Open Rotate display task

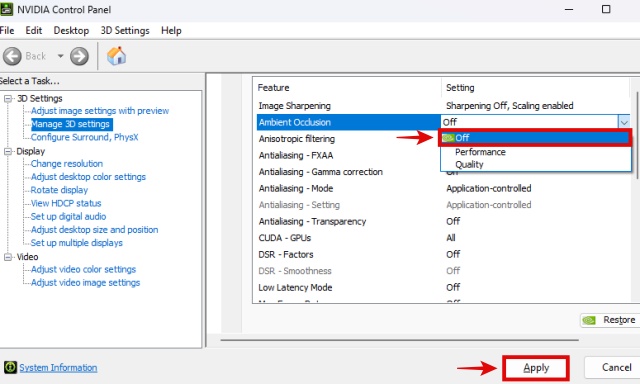click(60, 190)
